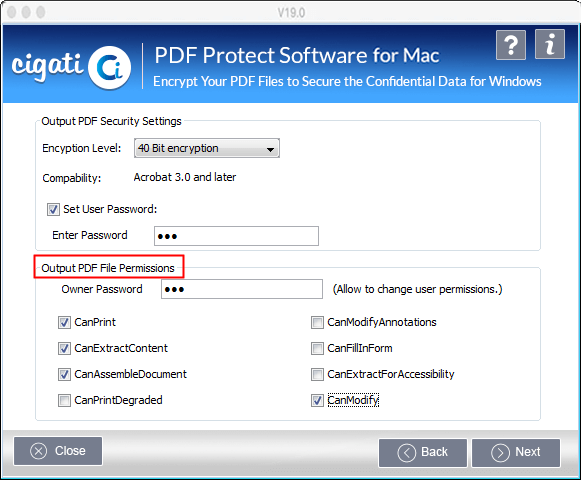This screenshot has height=480, width=581.
Task: Click the arrow icon in the Back button
Action: 406,453
